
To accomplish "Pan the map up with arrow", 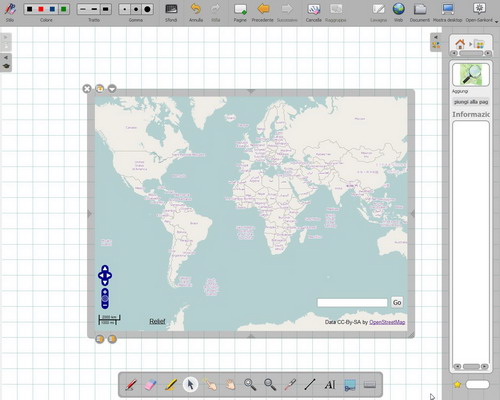I will [x=105, y=268].
